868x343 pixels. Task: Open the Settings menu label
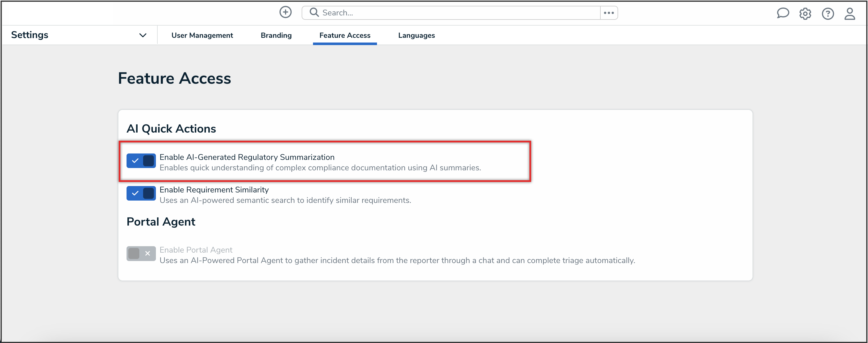point(30,35)
